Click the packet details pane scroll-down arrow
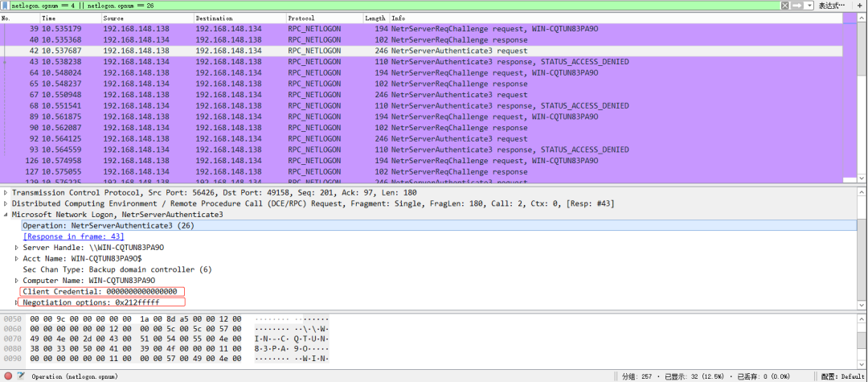The height and width of the screenshot is (382, 868). point(862,305)
